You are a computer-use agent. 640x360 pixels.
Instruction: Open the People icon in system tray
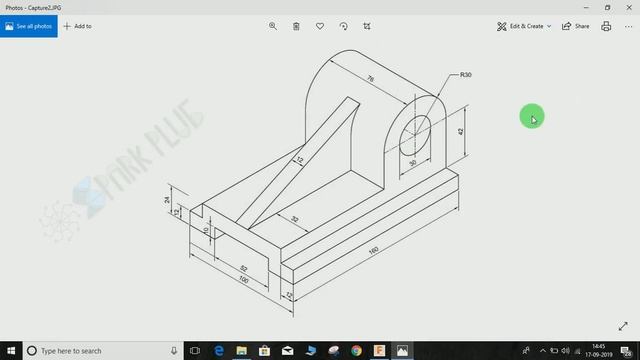pos(526,351)
